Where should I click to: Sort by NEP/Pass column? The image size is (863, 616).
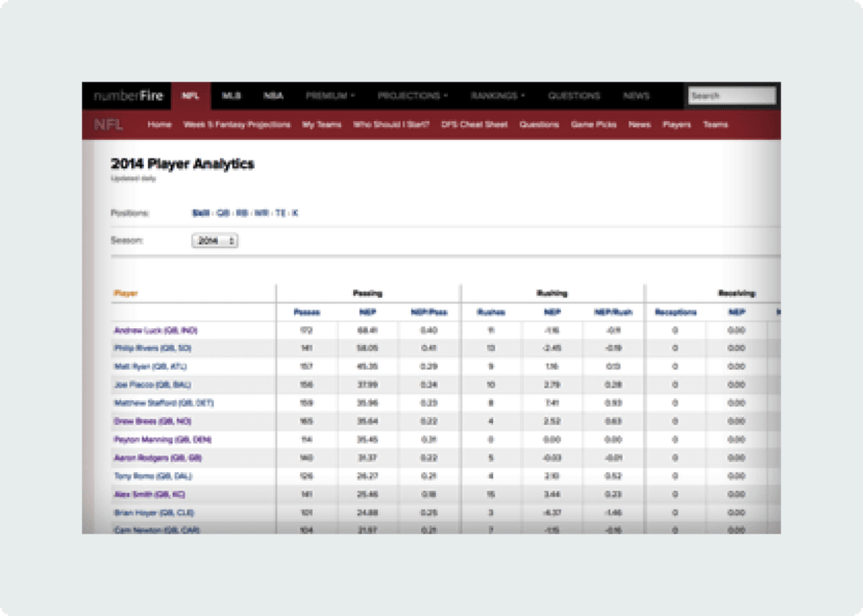pos(429,312)
